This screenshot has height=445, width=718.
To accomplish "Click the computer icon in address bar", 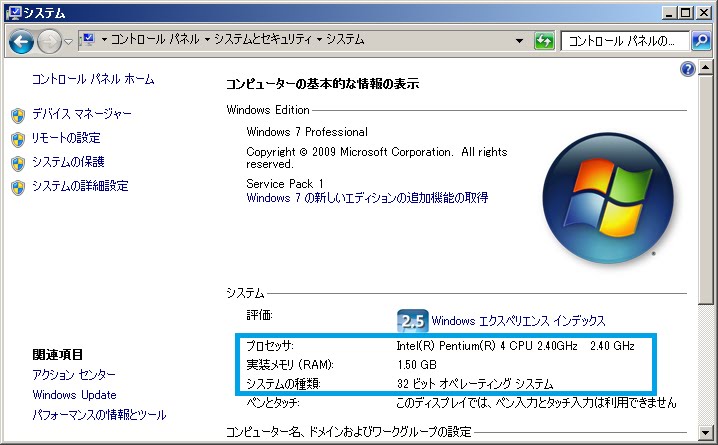I will [88, 40].
